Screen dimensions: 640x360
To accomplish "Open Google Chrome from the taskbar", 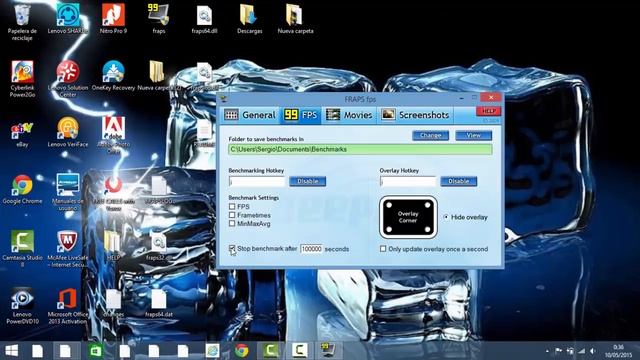I will pyautogui.click(x=241, y=351).
